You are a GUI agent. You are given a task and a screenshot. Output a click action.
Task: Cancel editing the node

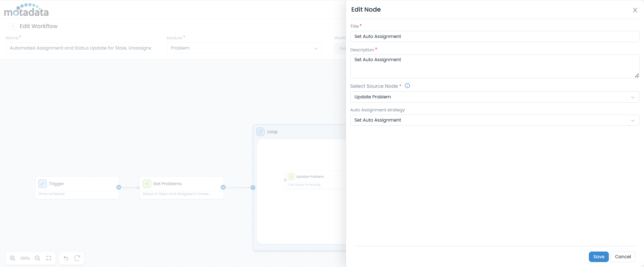coord(623,257)
